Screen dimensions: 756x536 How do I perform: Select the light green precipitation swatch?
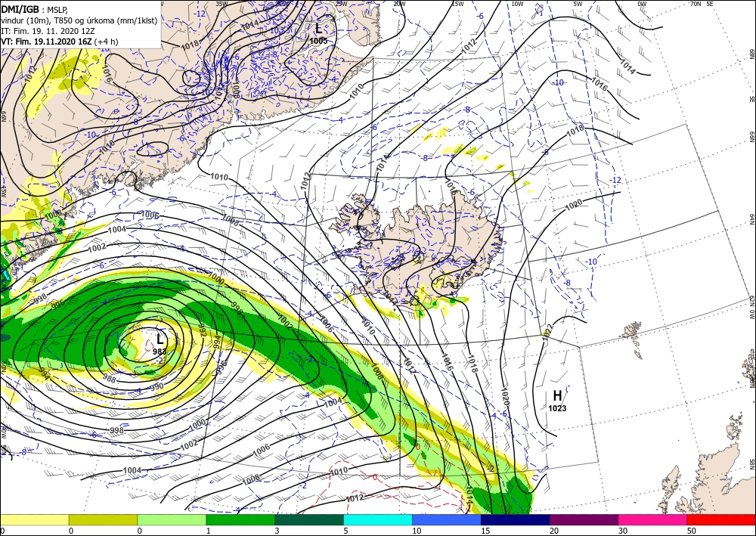(172, 519)
